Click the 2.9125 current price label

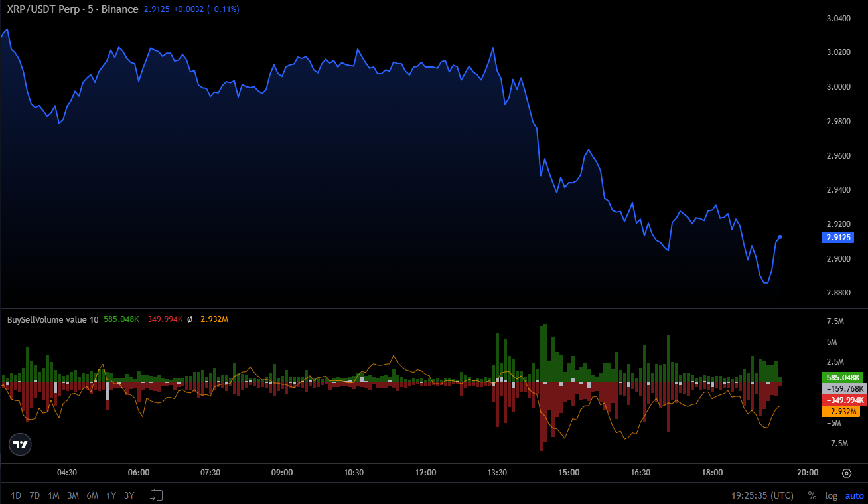click(837, 237)
